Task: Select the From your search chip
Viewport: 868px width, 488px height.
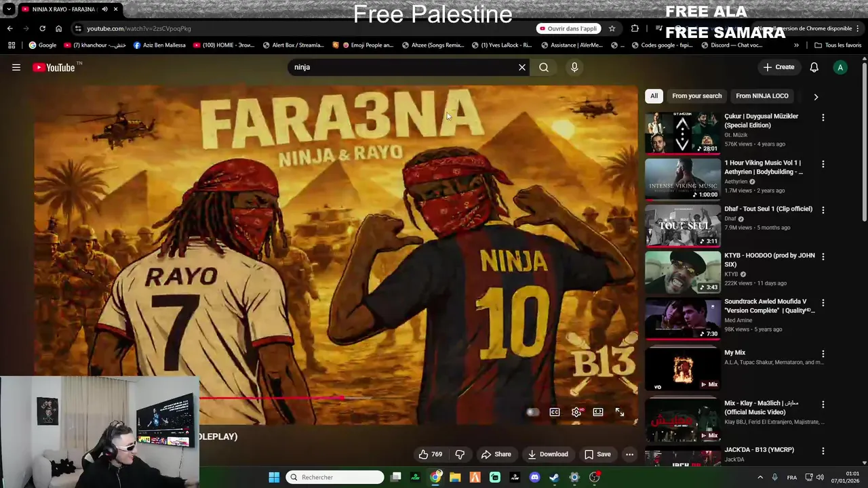Action: (696, 96)
